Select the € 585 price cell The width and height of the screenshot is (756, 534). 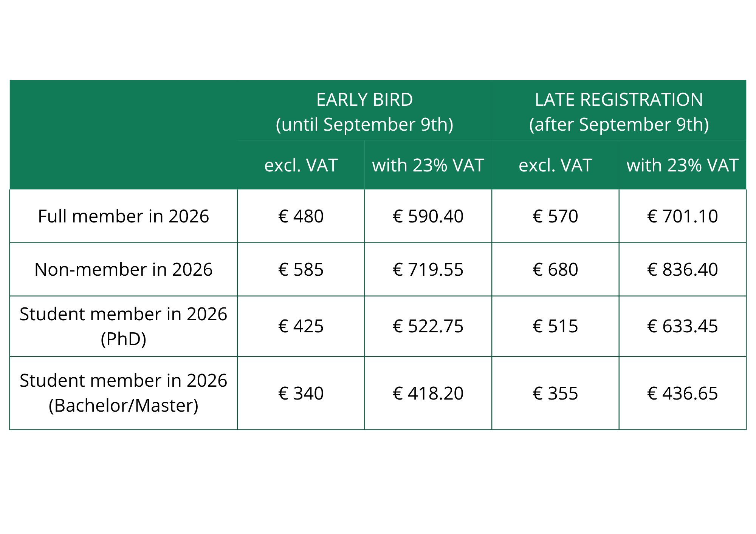coord(301,269)
